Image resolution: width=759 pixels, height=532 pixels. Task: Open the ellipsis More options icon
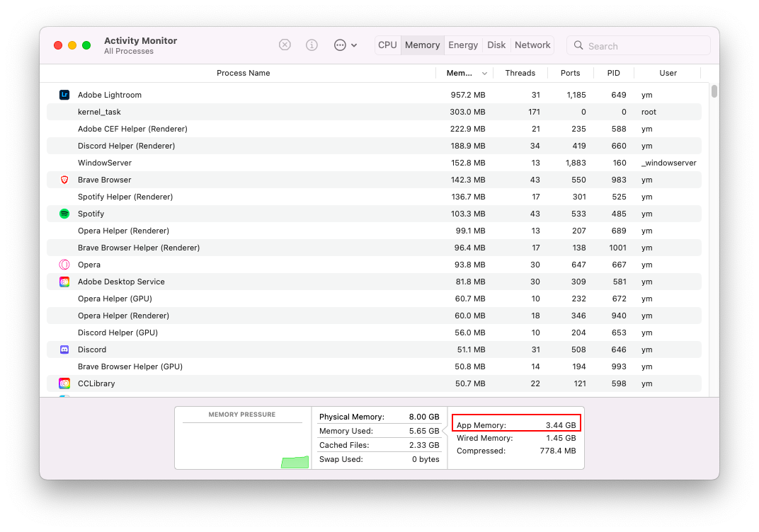[x=341, y=45]
